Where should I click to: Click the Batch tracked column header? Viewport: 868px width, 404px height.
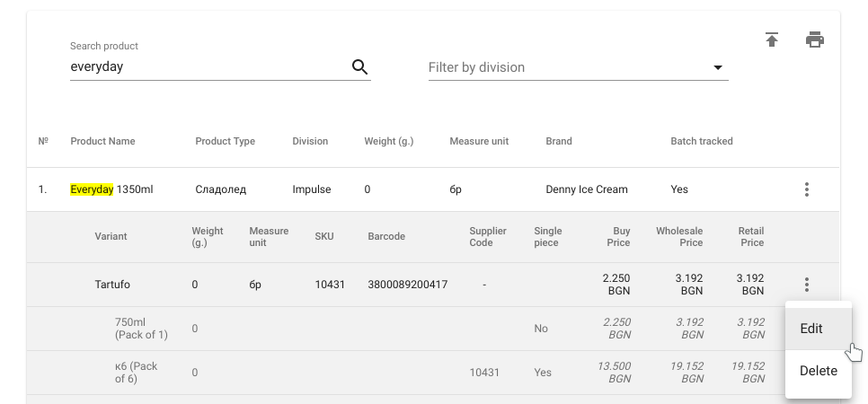702,141
